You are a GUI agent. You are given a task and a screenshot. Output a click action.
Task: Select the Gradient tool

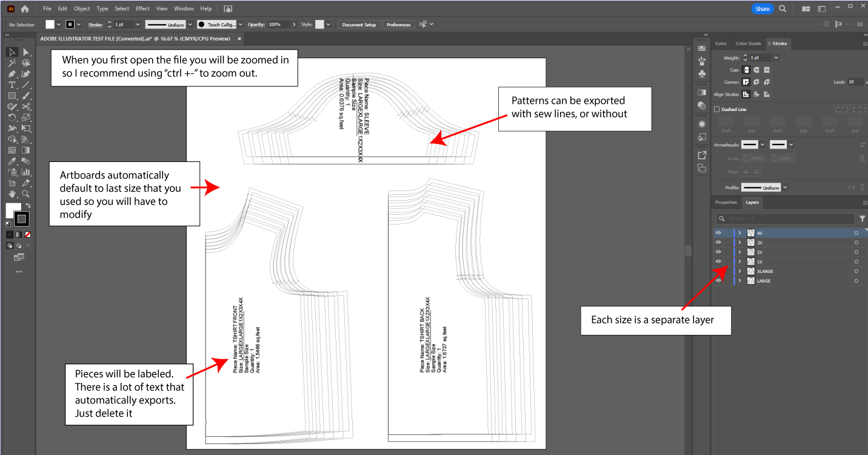26,149
